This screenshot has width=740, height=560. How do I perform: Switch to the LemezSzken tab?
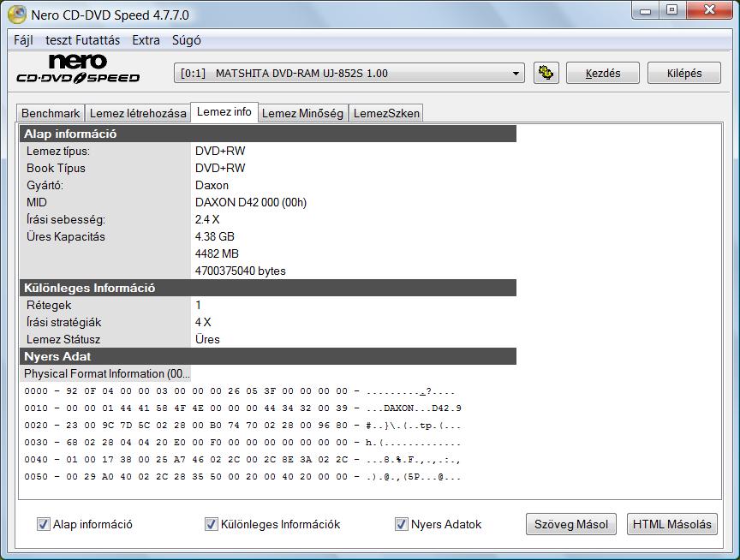point(386,114)
